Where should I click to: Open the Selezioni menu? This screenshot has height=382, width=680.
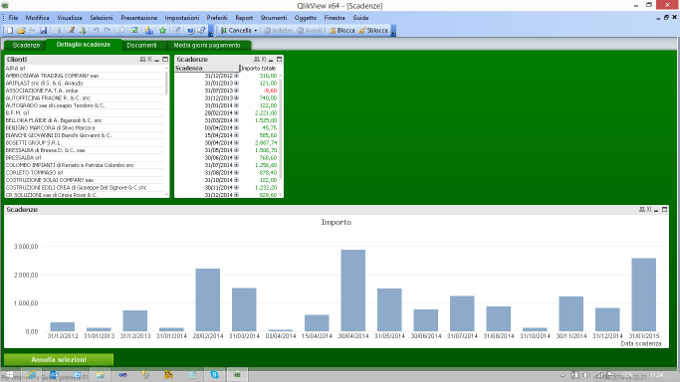pyautogui.click(x=101, y=18)
